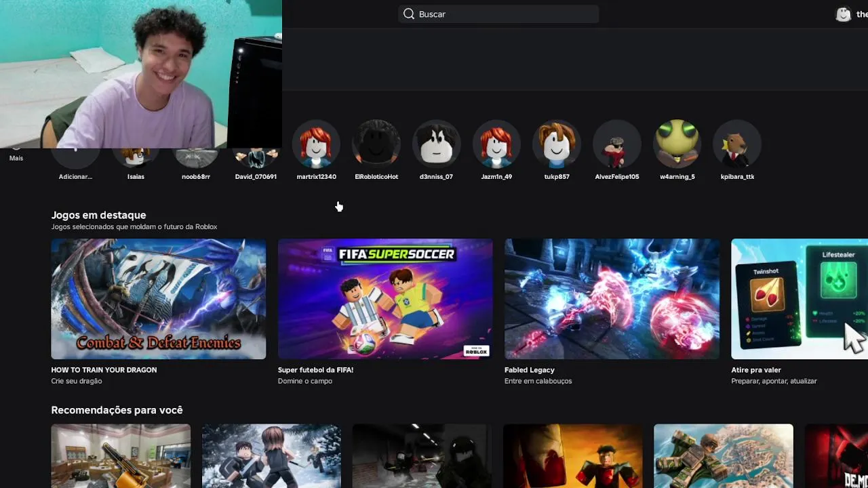Click the AlvezFelipe105 username label
This screenshot has width=868, height=488.
pyautogui.click(x=617, y=177)
